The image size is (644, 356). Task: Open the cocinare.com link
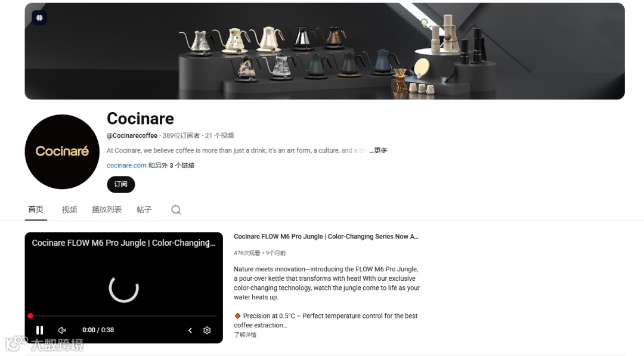(x=126, y=165)
